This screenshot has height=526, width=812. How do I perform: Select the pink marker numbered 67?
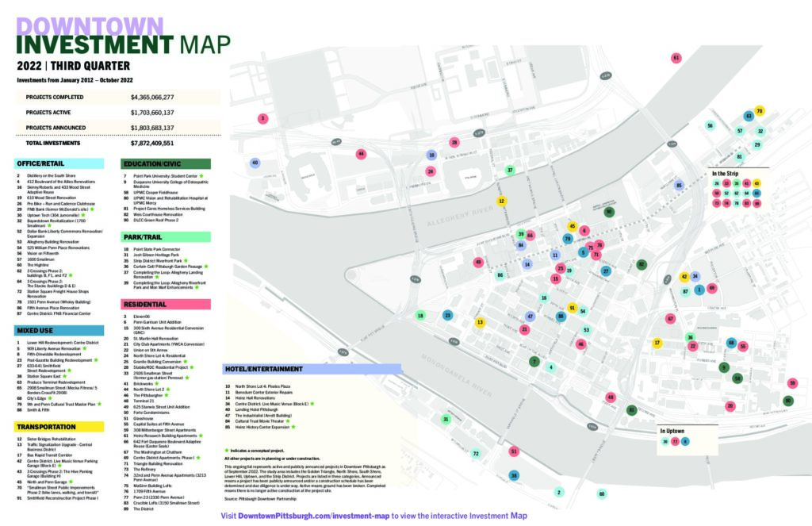coord(670,319)
